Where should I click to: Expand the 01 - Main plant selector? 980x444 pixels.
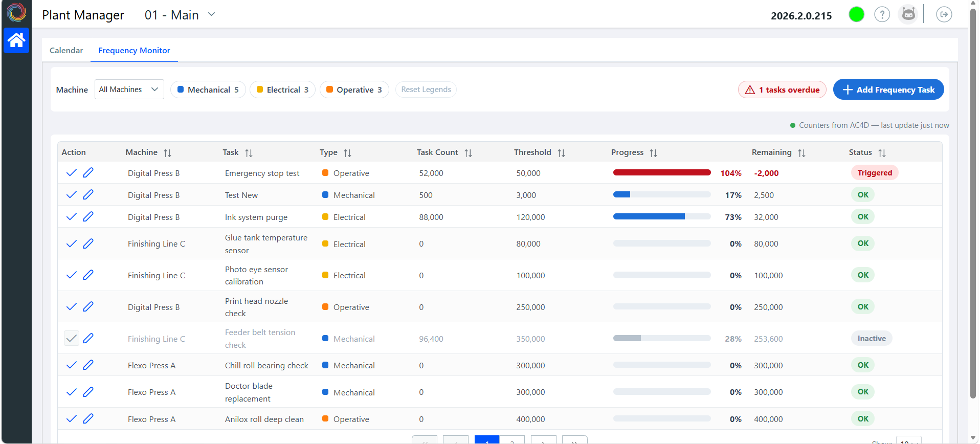(180, 15)
